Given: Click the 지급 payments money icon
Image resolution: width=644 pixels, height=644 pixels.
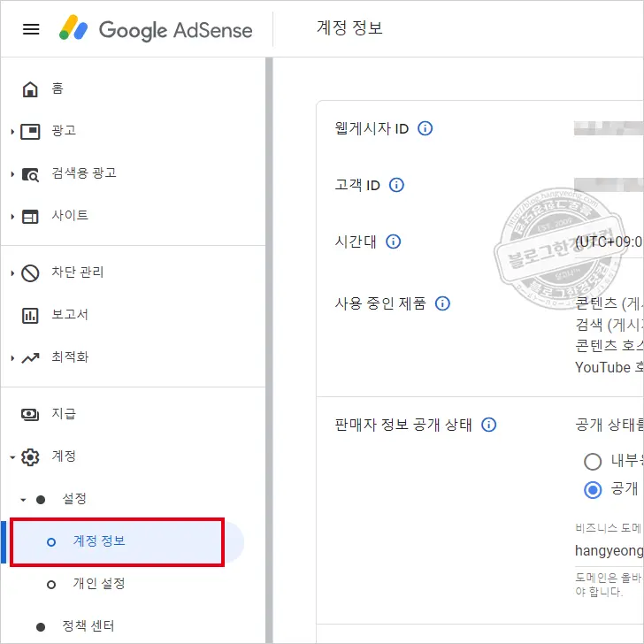Looking at the screenshot, I should coord(30,414).
